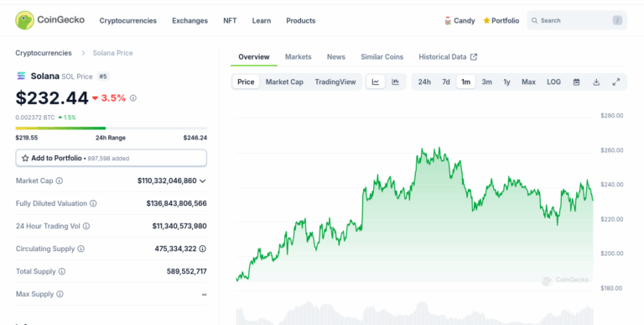The height and width of the screenshot is (325, 644).
Task: Click the CoinGecko gecko logo
Action: pos(24,20)
